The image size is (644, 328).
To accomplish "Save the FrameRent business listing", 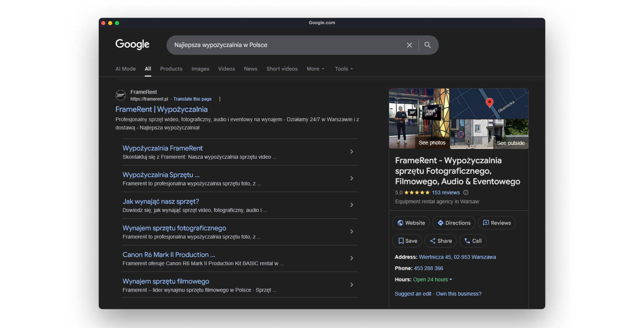I will (407, 241).
